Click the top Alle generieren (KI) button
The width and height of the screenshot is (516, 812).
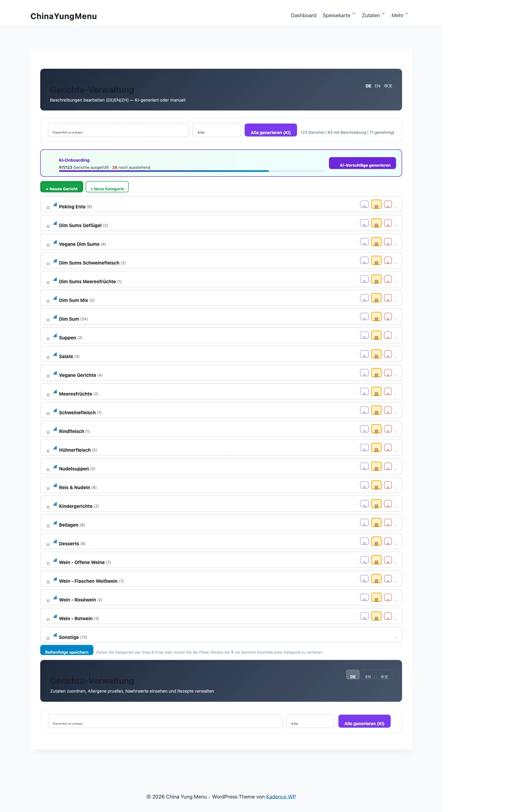click(271, 130)
